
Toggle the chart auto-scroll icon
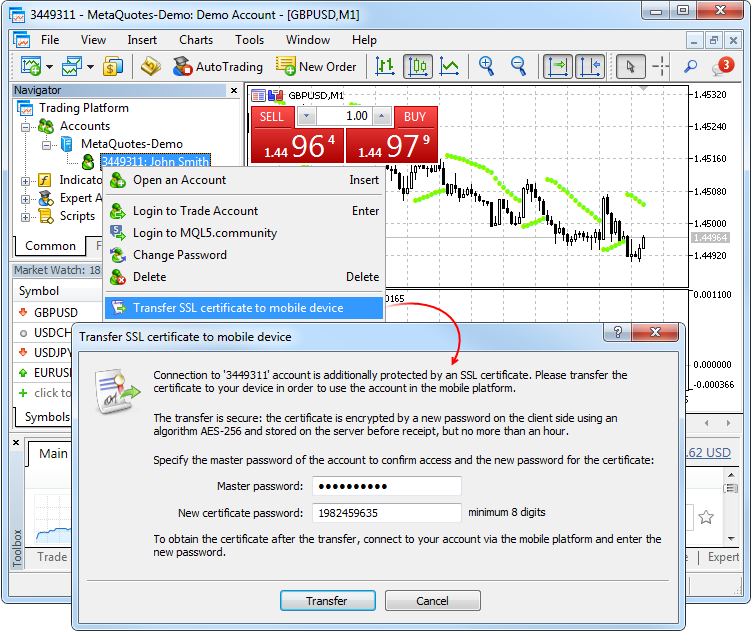(x=558, y=66)
